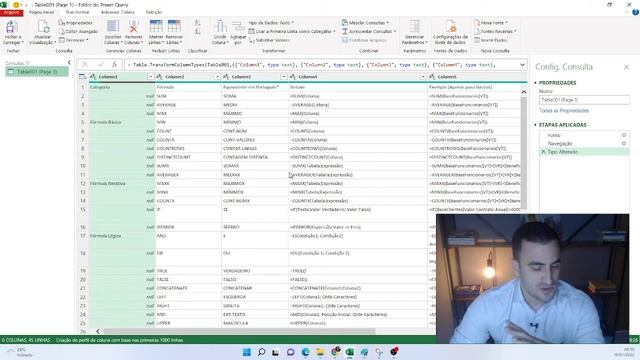Cancel the formula bar edit with X

tap(85, 64)
